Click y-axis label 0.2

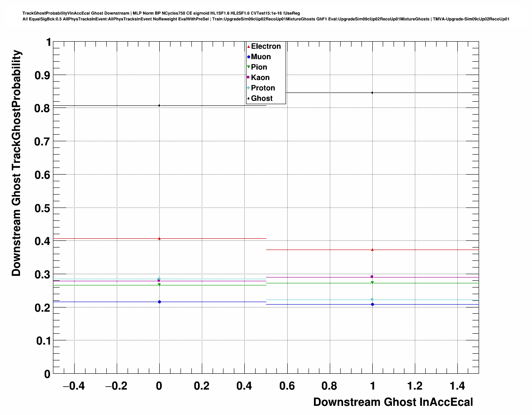pos(42,308)
